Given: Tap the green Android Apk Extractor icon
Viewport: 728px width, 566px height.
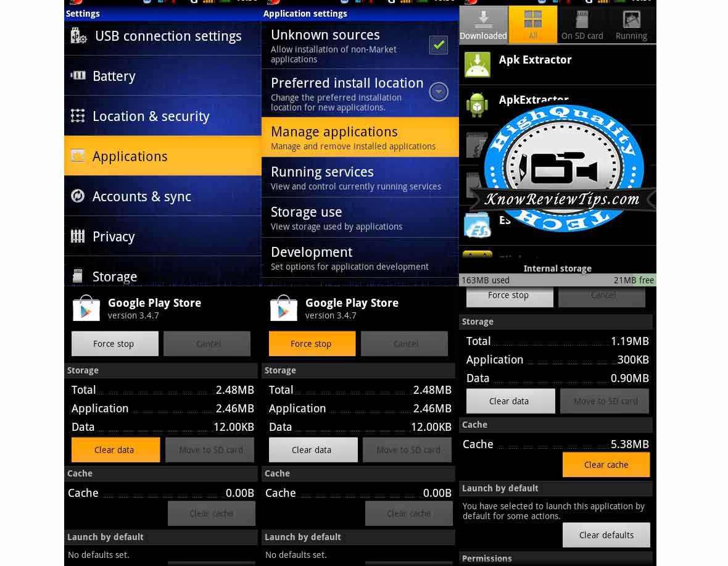Looking at the screenshot, I should click(x=477, y=64).
